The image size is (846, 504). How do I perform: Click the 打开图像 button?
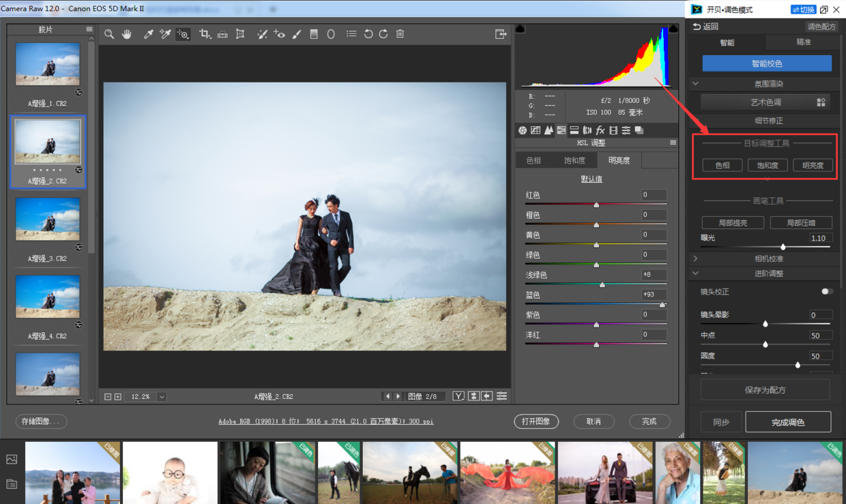coord(536,421)
